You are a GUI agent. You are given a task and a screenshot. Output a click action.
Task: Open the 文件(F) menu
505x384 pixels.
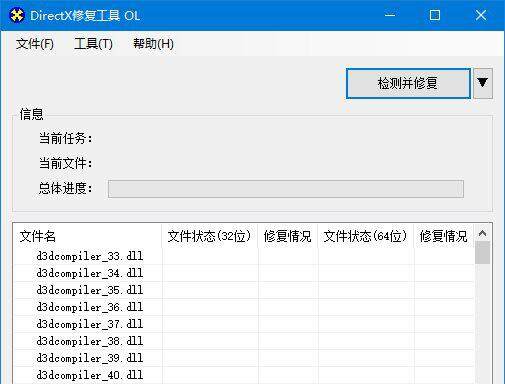(35, 44)
